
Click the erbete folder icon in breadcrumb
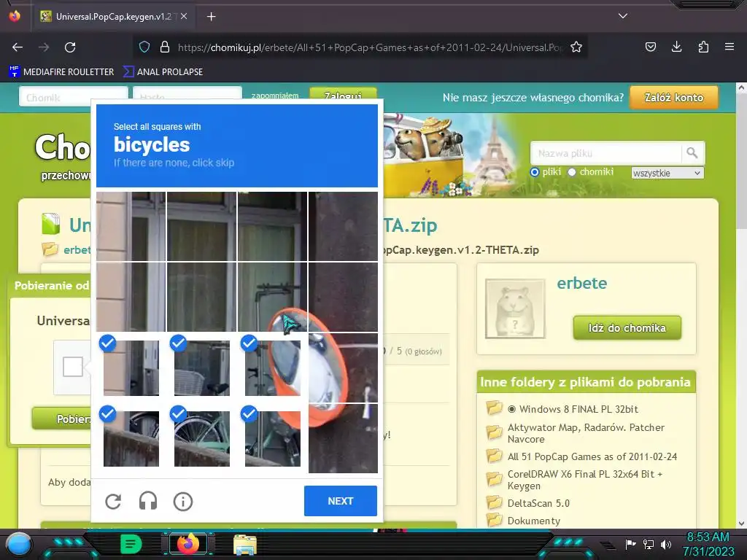point(50,249)
